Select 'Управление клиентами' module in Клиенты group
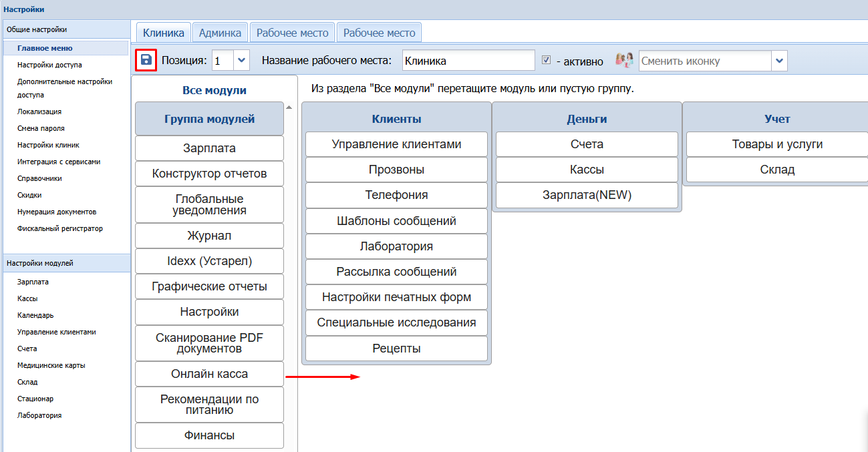The image size is (868, 452). (396, 144)
